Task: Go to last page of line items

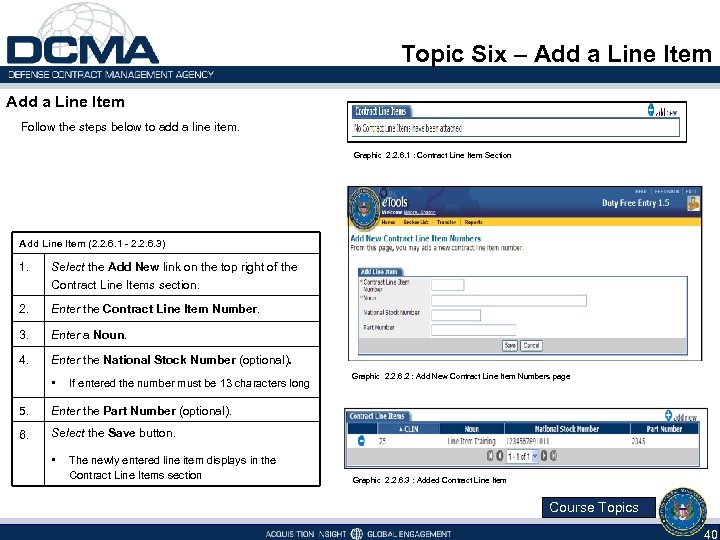Action: 553,456
